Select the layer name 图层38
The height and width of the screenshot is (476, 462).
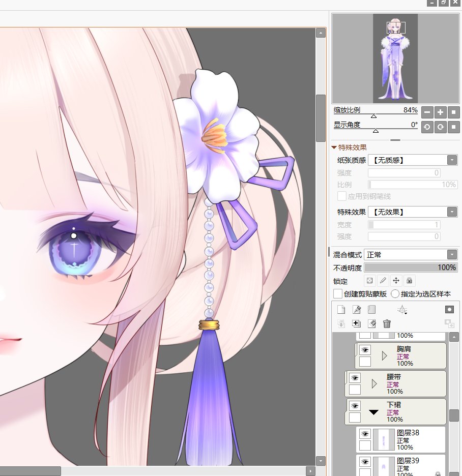point(408,433)
